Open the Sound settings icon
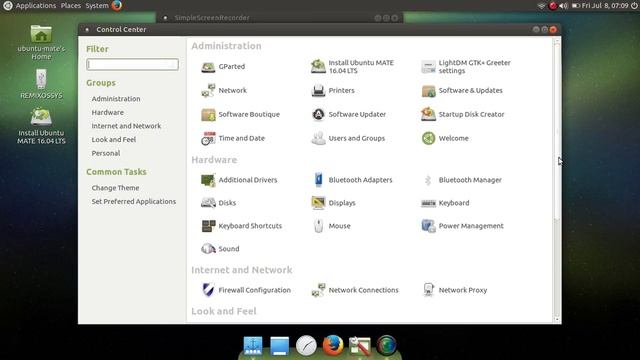Screen dimensions: 640x360 (208, 249)
